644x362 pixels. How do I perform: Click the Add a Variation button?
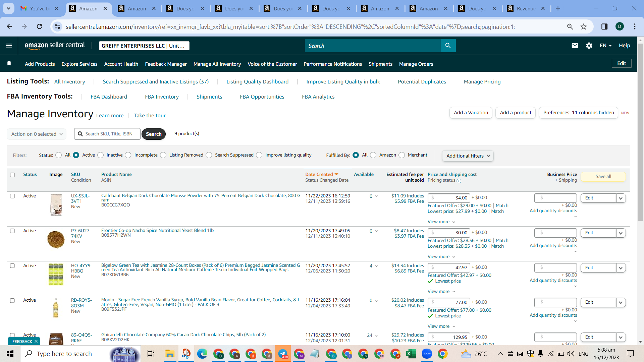471,113
